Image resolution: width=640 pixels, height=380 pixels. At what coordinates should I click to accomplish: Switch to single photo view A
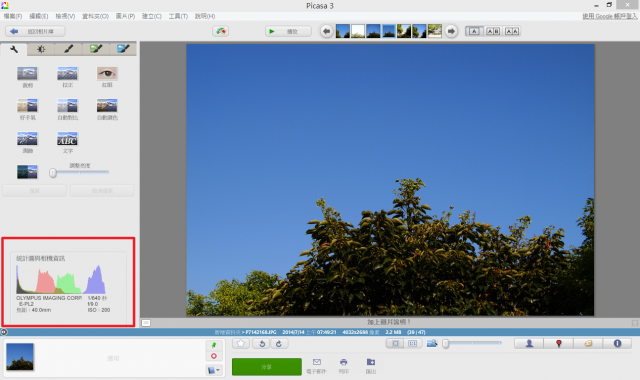(x=474, y=31)
